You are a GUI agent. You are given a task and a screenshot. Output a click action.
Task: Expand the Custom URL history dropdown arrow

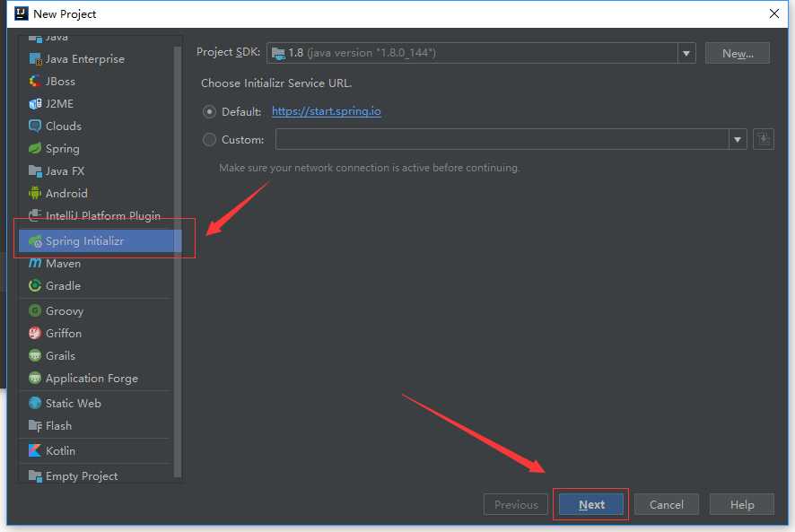click(738, 139)
